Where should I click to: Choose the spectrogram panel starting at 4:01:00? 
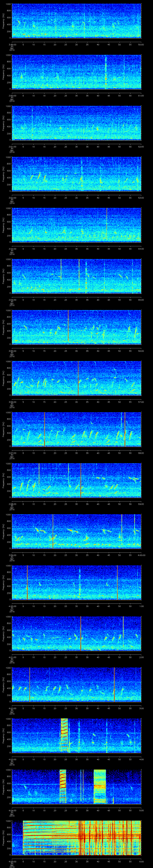point(76,633)
